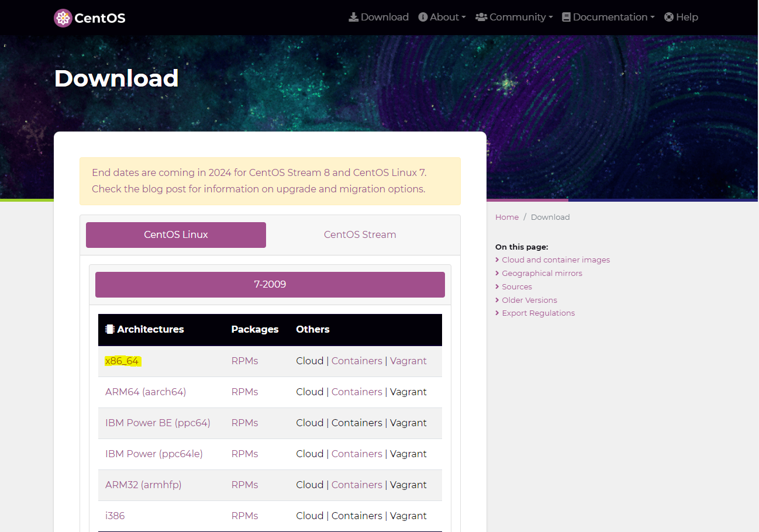Open the IBM Power (ppc64le) link

tap(154, 454)
